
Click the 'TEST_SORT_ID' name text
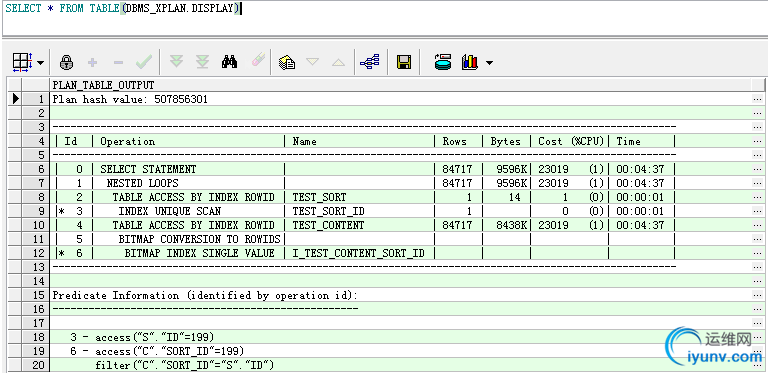(x=329, y=211)
